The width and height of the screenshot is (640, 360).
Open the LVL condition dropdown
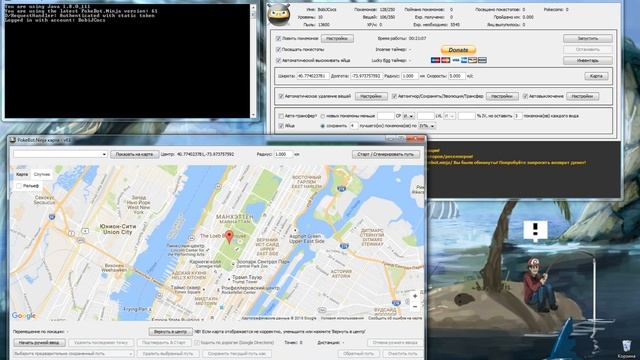click(449, 116)
